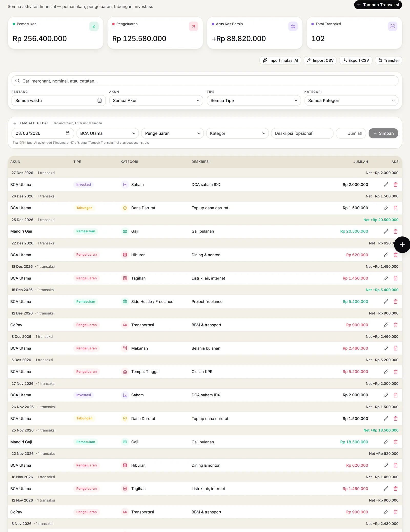This screenshot has width=410, height=532.
Task: Click the KATEGORI column header
Action: tap(129, 162)
